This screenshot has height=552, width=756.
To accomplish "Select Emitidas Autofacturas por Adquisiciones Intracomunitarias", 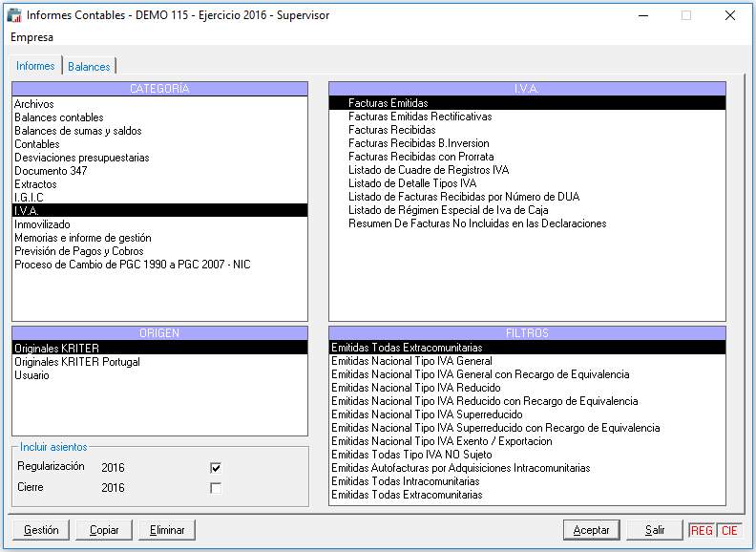I will point(528,468).
